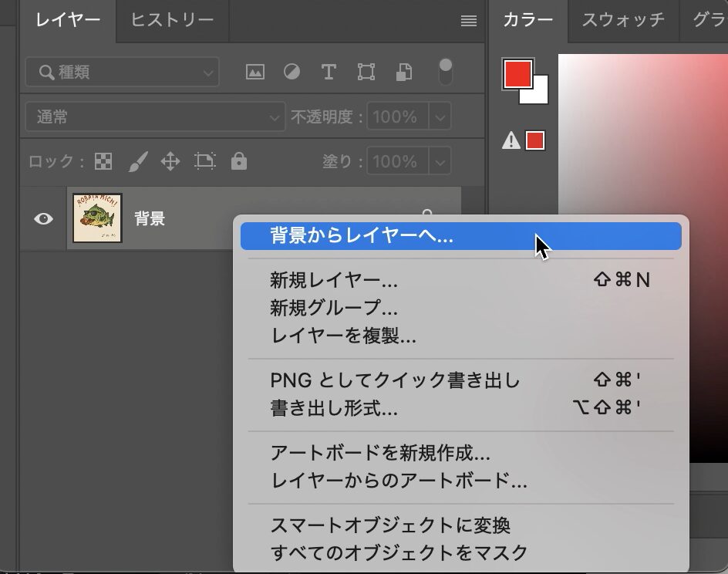Click lock transparent pixels icon
The image size is (728, 574).
tap(103, 161)
